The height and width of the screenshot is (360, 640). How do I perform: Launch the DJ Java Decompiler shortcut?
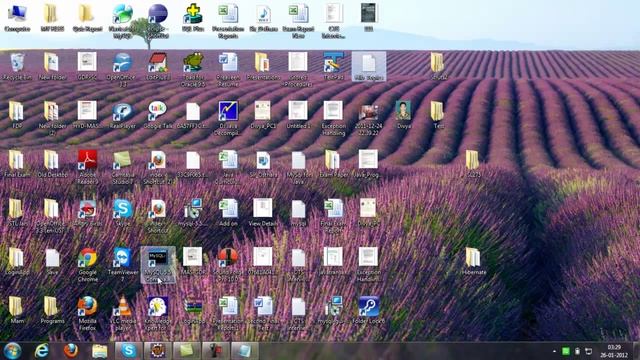tap(228, 118)
